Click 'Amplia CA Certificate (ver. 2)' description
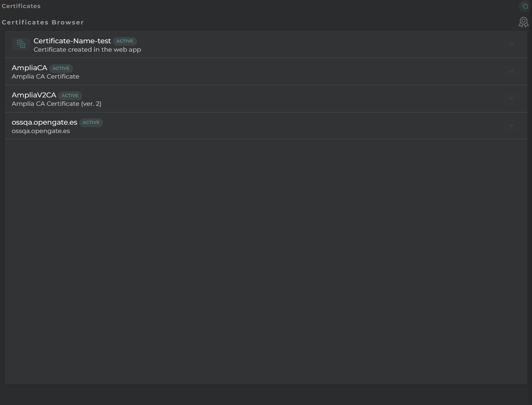532x405 pixels. pos(57,104)
